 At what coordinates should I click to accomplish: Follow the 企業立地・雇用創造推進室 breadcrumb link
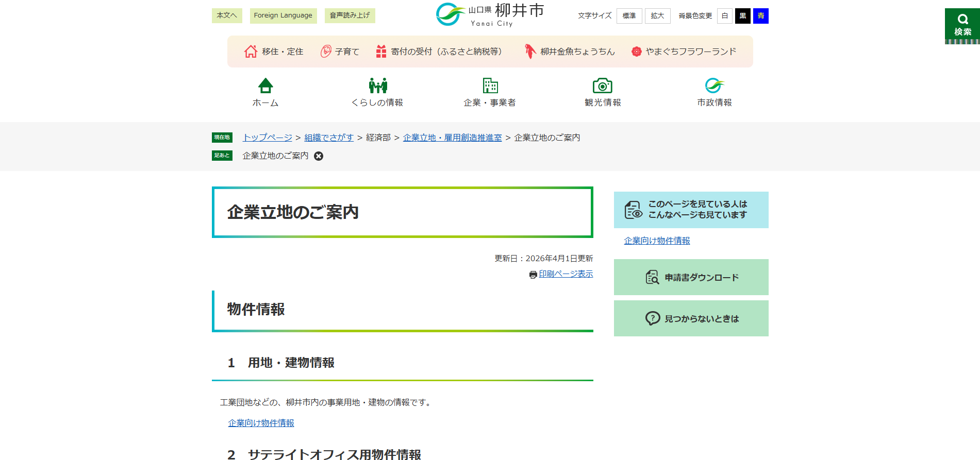453,138
